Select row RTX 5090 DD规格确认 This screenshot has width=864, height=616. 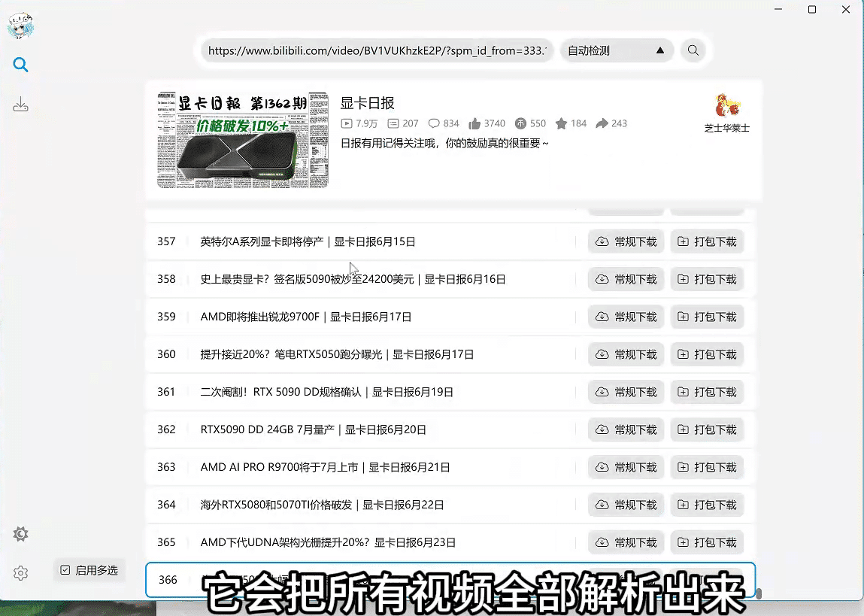pyautogui.click(x=450, y=393)
